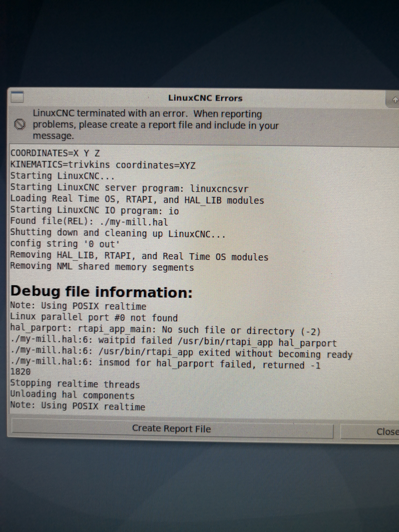Click the 'config string '0 out'' line
This screenshot has height=532, width=399.
pyautogui.click(x=65, y=244)
